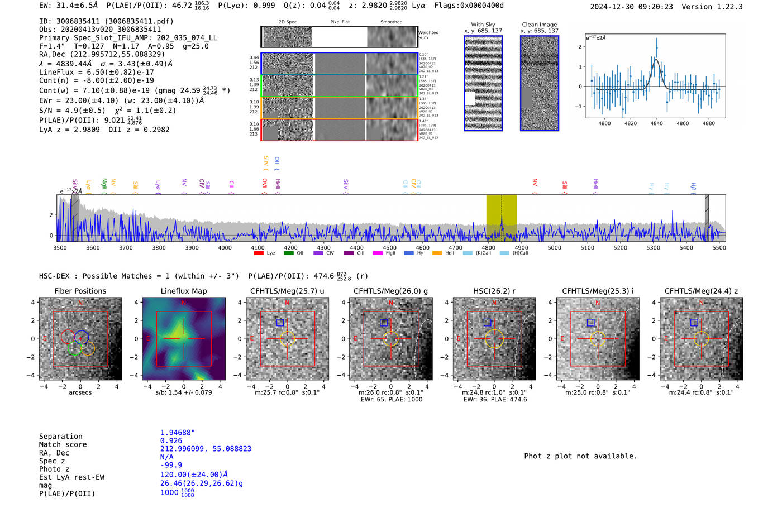The image size is (782, 532).
Task: Select the CFHTLS/Meg(25.3) i band cutout
Action: tap(598, 339)
